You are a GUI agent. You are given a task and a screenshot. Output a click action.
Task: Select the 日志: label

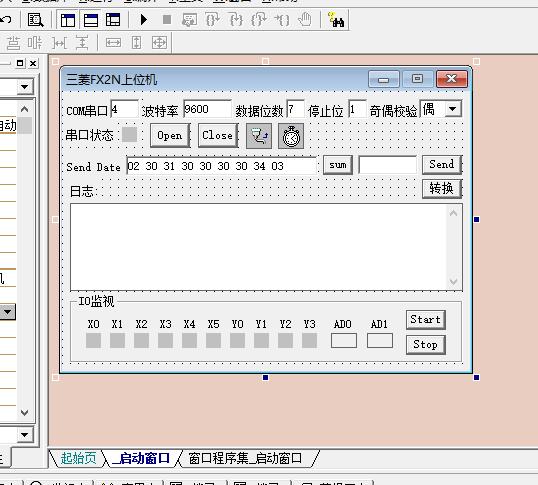point(84,191)
